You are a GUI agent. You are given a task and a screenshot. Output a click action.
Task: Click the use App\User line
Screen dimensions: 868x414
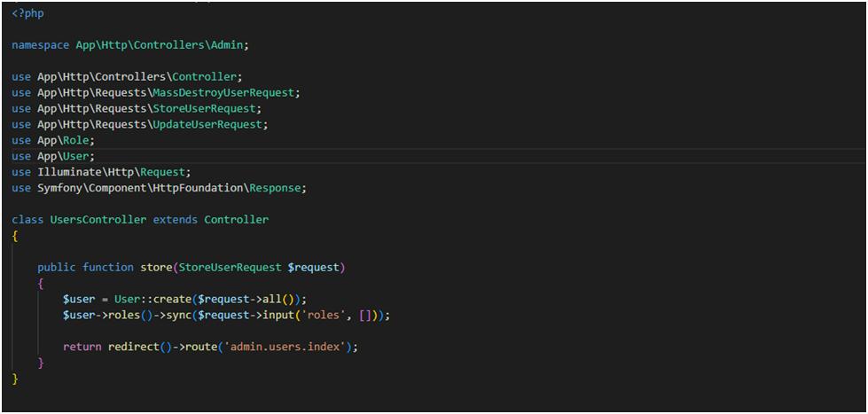(53, 156)
